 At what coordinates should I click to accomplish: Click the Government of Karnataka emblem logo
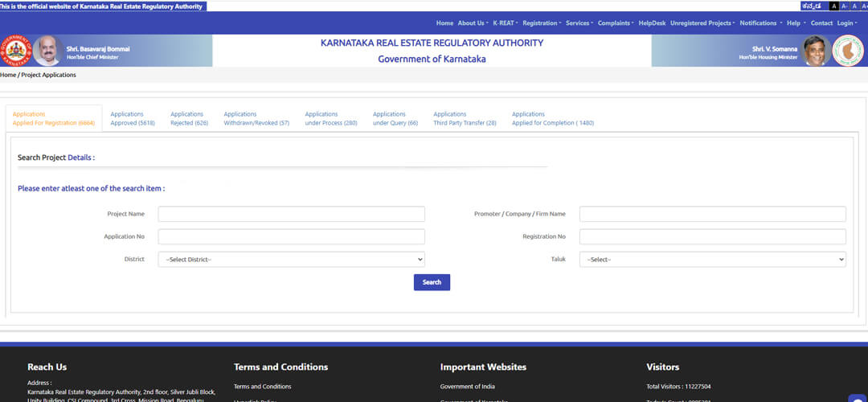coord(16,51)
